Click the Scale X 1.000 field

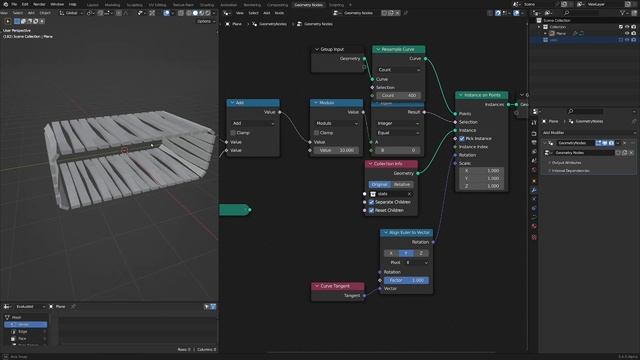482,171
